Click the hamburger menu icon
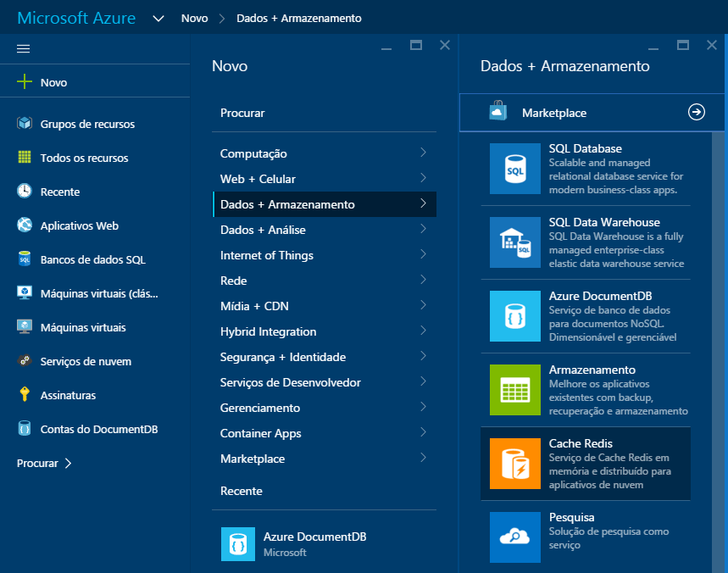728x573 pixels. [23, 48]
